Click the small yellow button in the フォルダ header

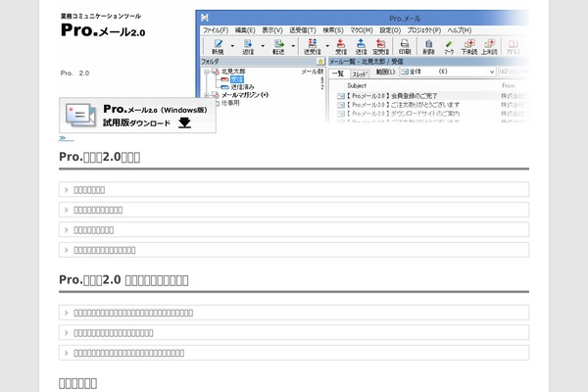pos(320,61)
